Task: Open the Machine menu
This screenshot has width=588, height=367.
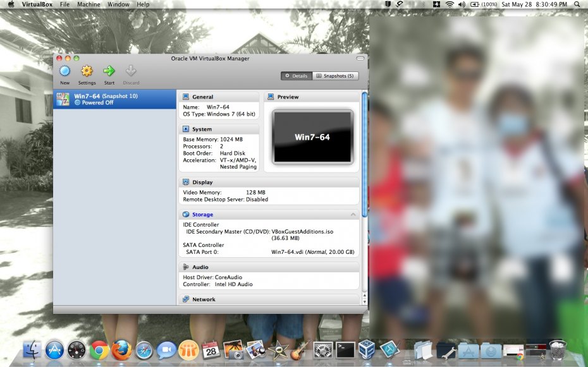Action: [x=89, y=4]
